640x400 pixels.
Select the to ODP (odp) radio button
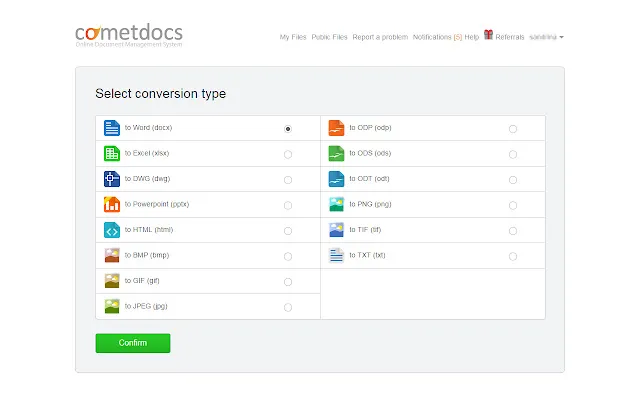513,129
